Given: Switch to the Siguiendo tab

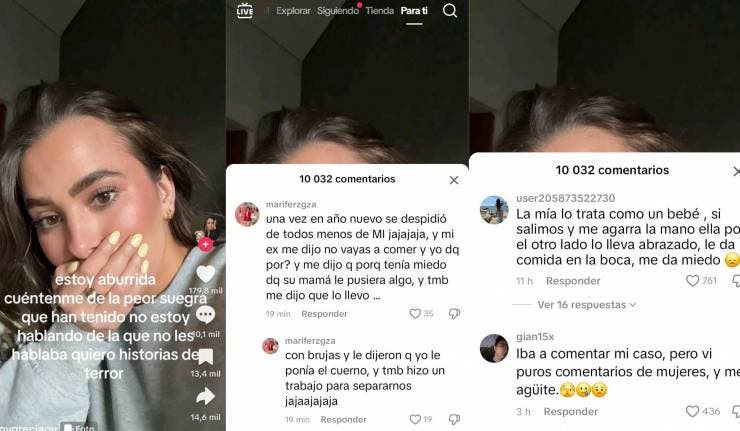Looking at the screenshot, I should click(x=337, y=10).
